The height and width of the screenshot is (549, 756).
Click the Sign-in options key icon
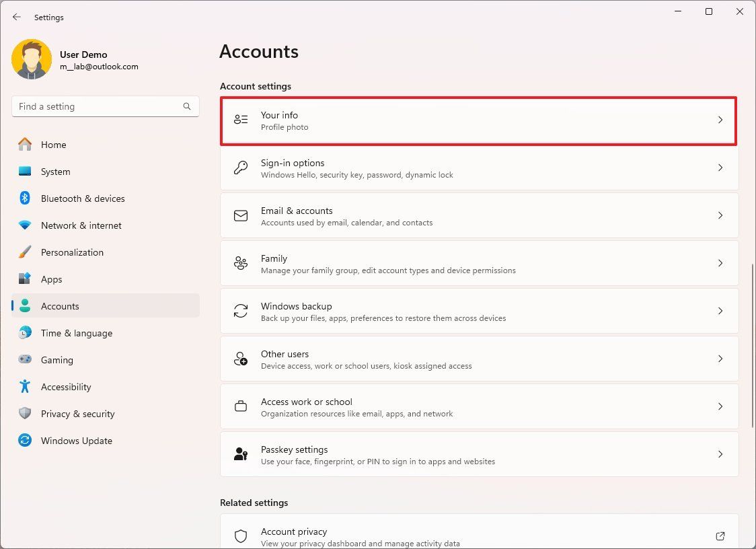[241, 167]
